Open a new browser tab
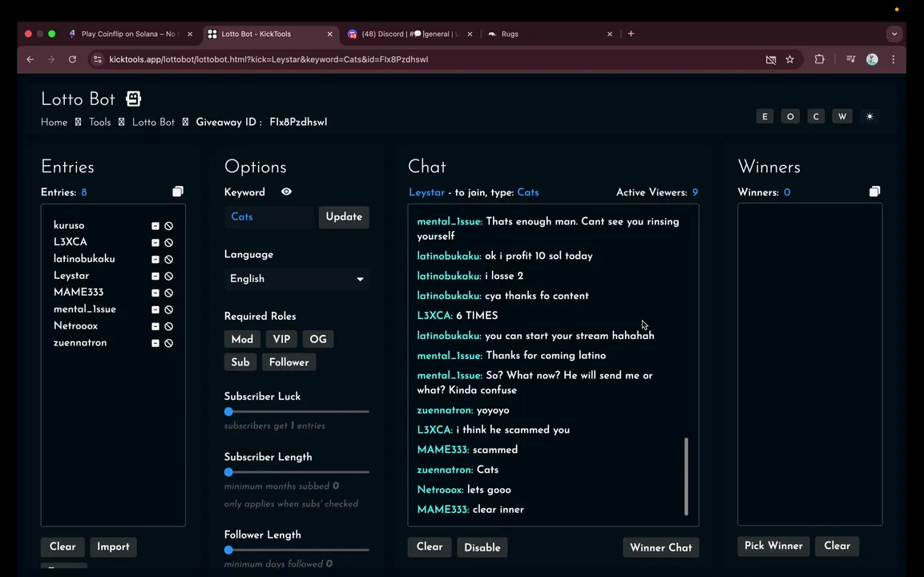This screenshot has width=924, height=577. point(631,34)
